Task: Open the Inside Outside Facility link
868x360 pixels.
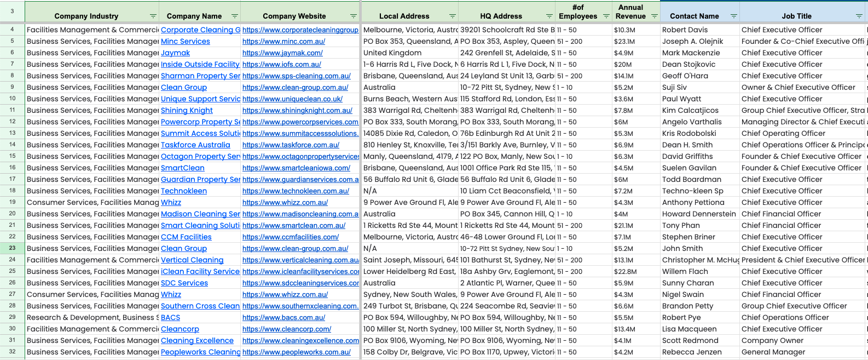Action: point(200,65)
